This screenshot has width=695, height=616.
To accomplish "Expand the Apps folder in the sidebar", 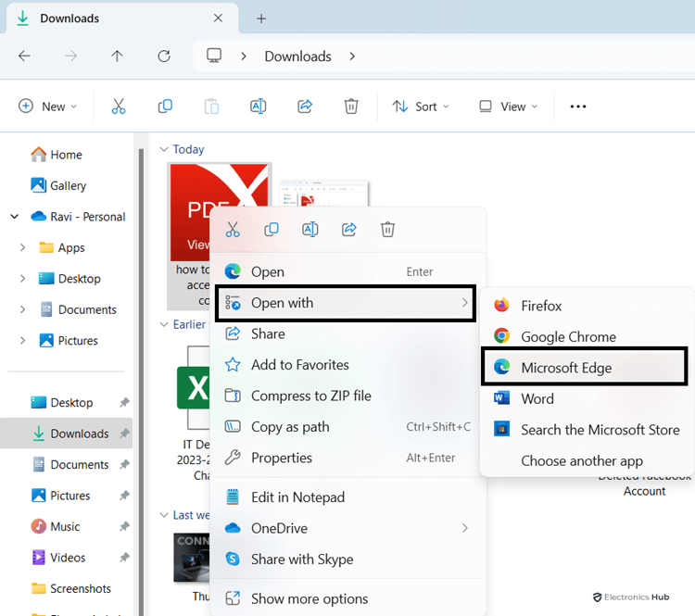I will [x=22, y=247].
